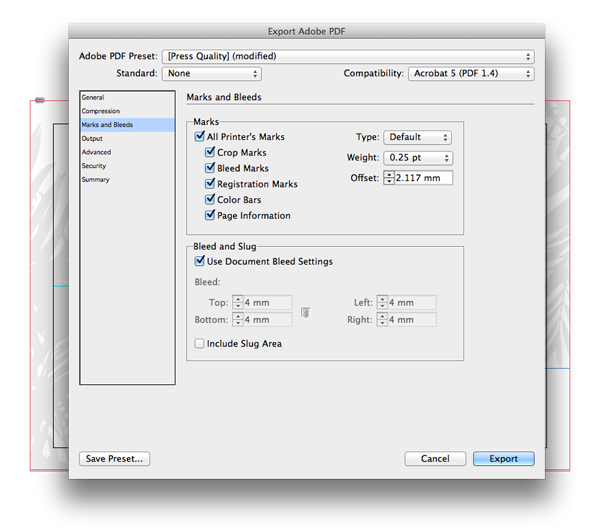600x532 pixels.
Task: Select the Compression category
Action: point(127,111)
